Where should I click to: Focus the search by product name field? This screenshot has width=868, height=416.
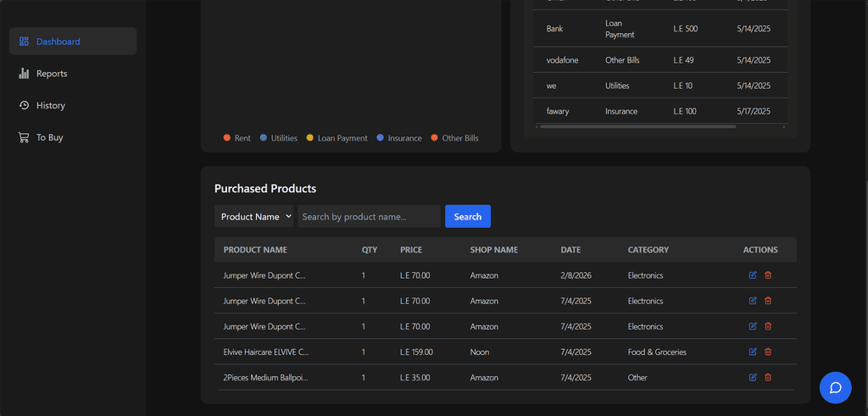(368, 217)
